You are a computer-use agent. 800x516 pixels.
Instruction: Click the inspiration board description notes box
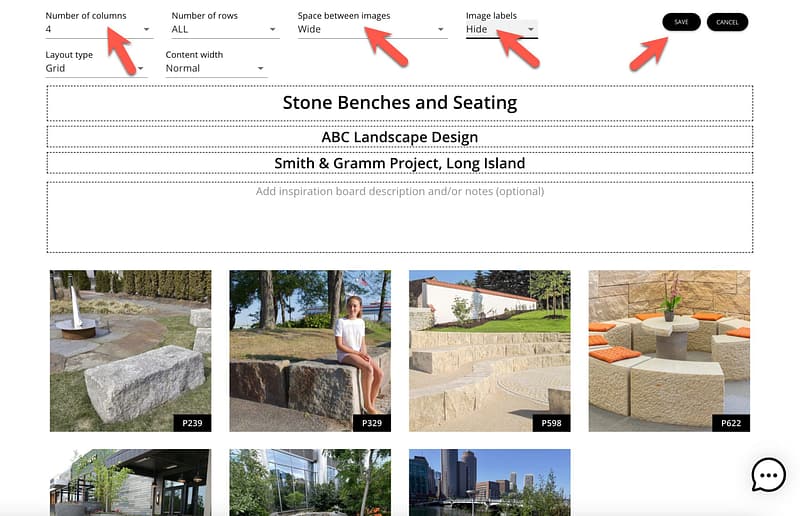(399, 217)
